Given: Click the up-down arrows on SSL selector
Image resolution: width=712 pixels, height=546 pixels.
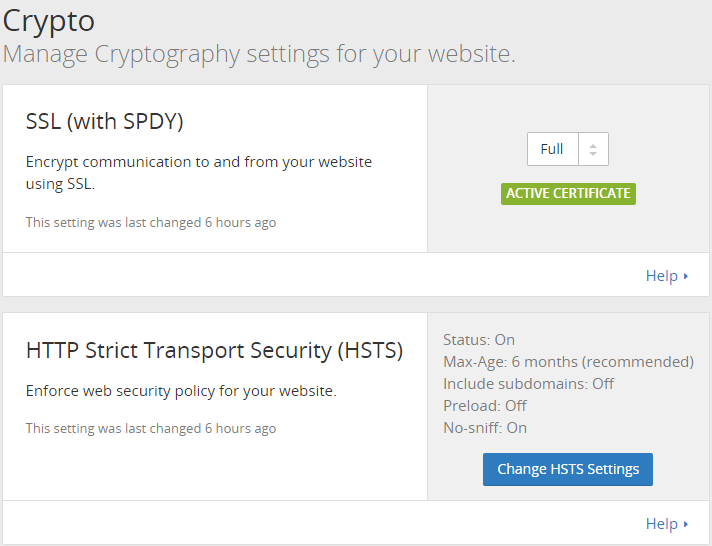Looking at the screenshot, I should (593, 150).
